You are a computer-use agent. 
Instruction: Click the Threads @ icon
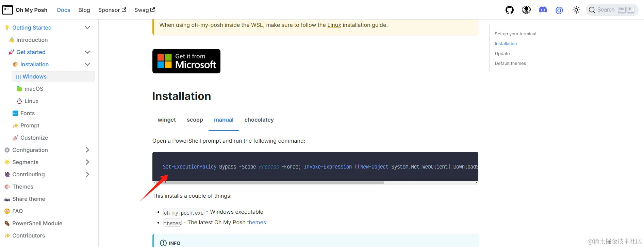pyautogui.click(x=559, y=10)
